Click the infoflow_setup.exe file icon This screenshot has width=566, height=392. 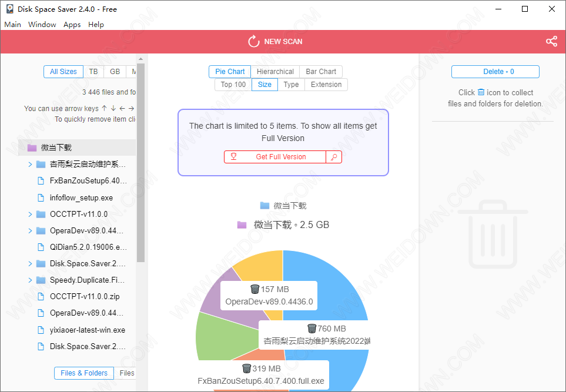(x=41, y=198)
